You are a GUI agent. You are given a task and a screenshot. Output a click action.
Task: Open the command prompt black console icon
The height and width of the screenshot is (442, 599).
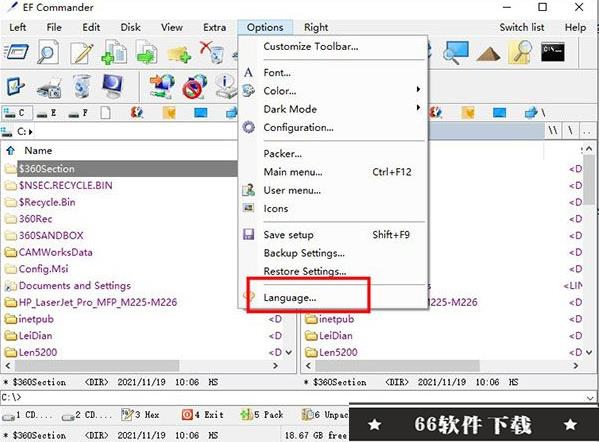coord(552,52)
